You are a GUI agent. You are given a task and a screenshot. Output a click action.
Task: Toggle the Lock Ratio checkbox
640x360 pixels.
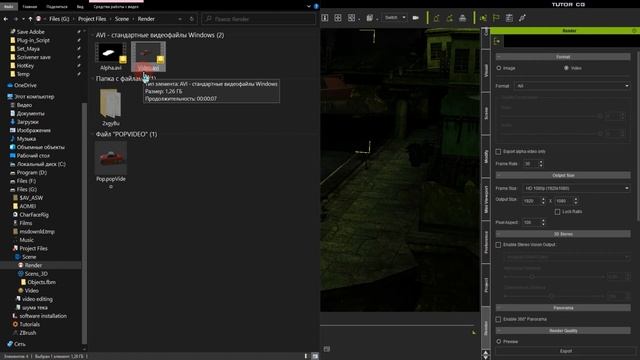pos(558,211)
